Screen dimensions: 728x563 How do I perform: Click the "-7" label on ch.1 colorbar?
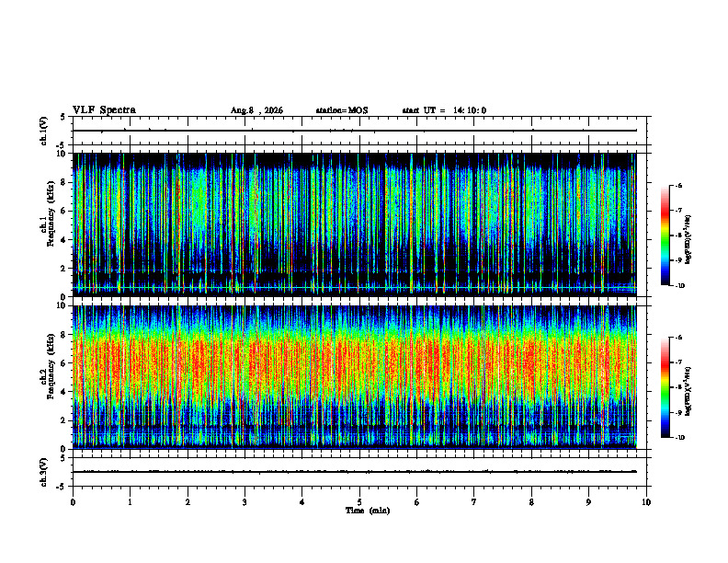pos(678,211)
